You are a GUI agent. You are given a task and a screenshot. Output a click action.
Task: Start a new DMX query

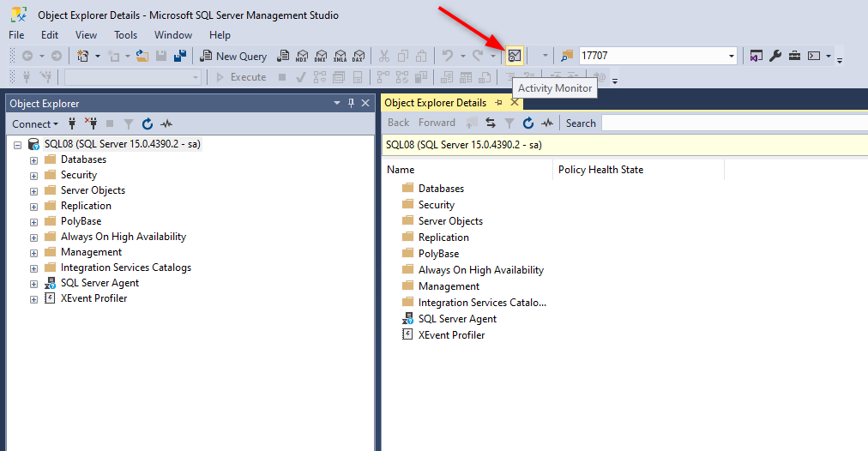321,56
